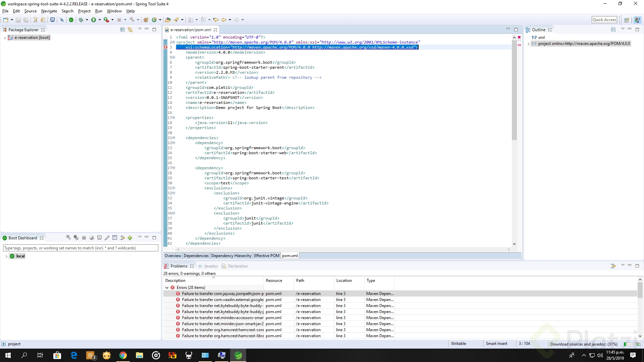Click the New Java Package icon
The width and height of the screenshot is (644, 362).
(x=146, y=20)
